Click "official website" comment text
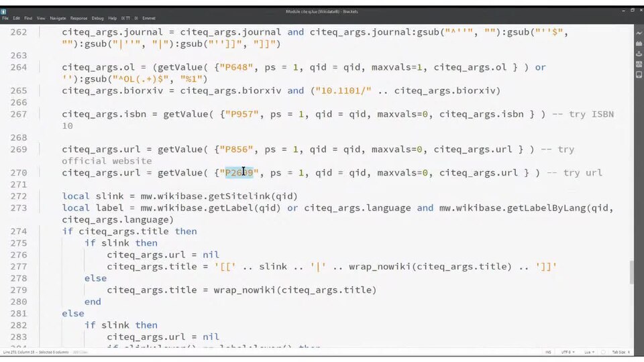 [107, 161]
